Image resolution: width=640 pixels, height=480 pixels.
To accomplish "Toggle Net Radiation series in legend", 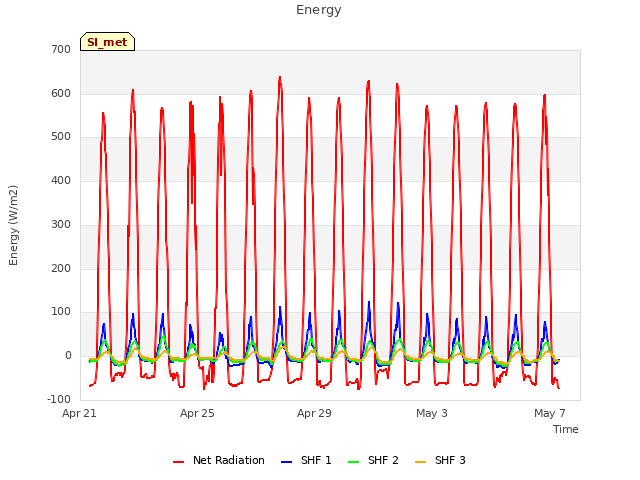I will coord(219,460).
